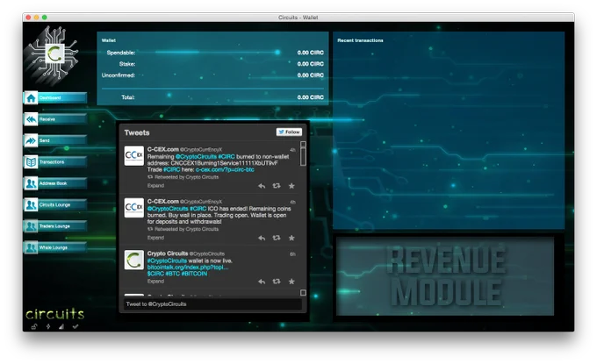This screenshot has height=364, width=597.
Task: Click the Total balance 0.00 CIRC
Action: tap(310, 97)
